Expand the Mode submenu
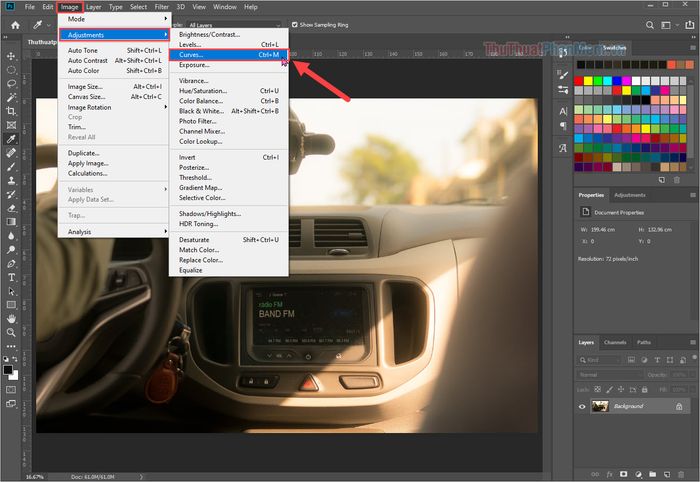This screenshot has height=482, width=700. 114,19
